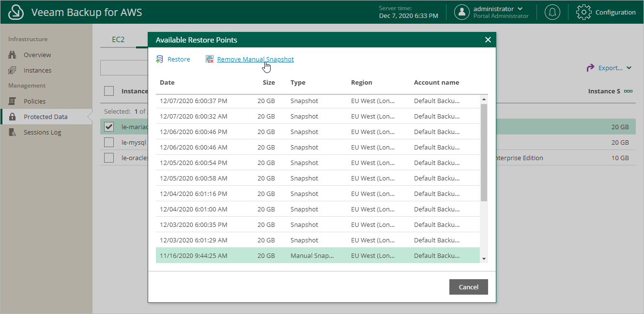644x314 pixels.
Task: Open the notifications bell icon
Action: tap(552, 12)
